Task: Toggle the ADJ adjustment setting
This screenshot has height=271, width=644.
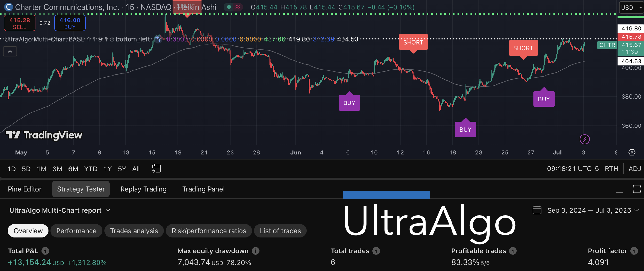Action: pos(635,169)
